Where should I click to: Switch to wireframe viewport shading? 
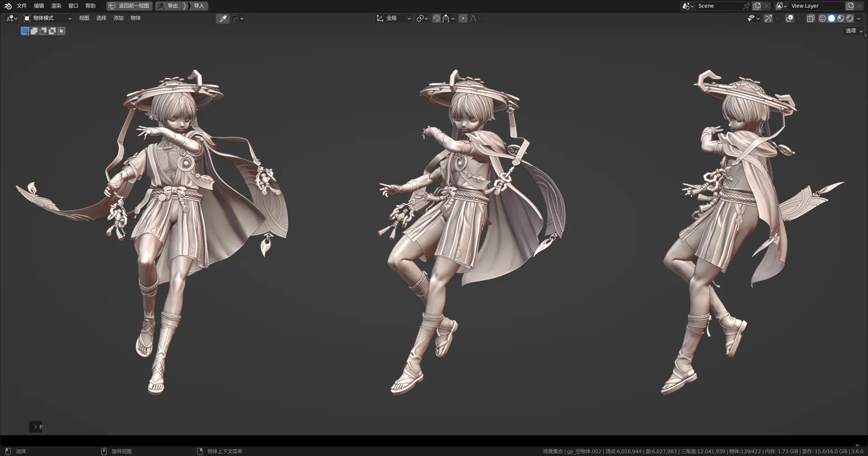[822, 18]
